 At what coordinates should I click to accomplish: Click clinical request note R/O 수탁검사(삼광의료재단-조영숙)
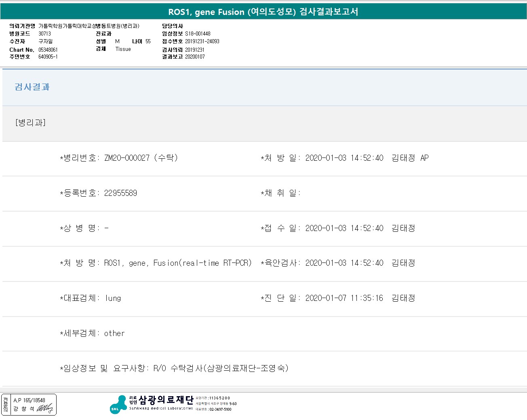tap(221, 368)
